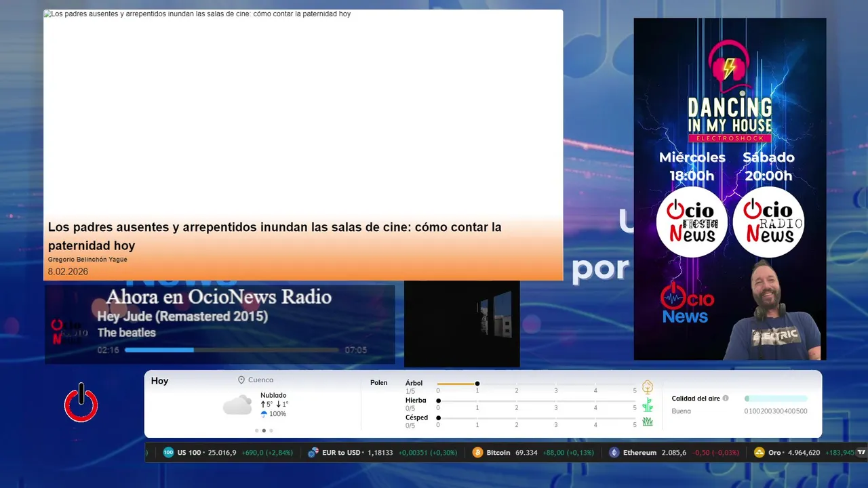Click the song progress bar
Viewport: 868px width, 488px height.
pos(232,350)
